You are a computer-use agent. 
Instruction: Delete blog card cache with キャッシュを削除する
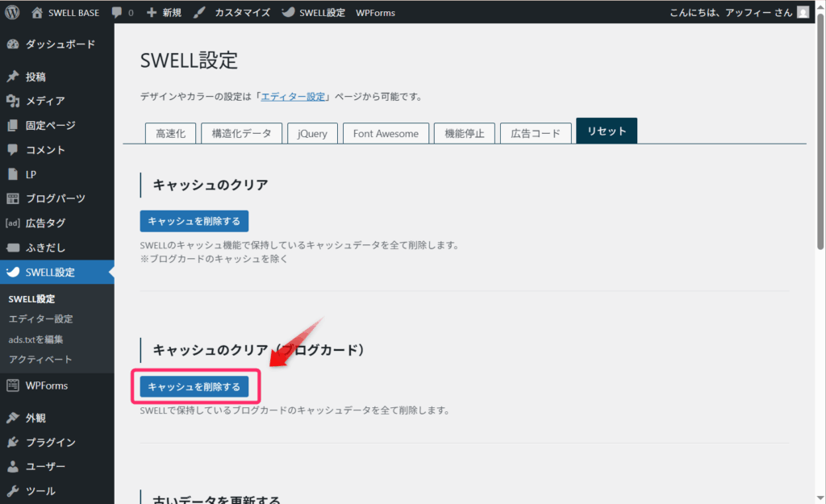[194, 386]
